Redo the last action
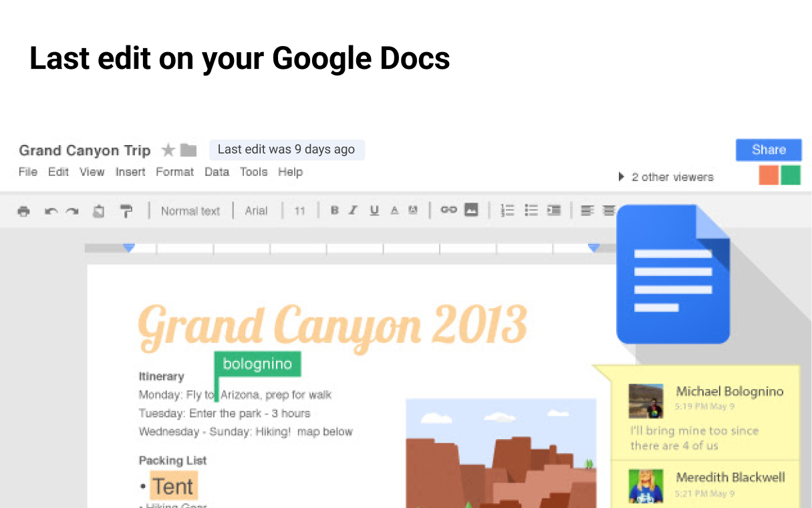Image resolution: width=812 pixels, height=508 pixels. click(72, 211)
